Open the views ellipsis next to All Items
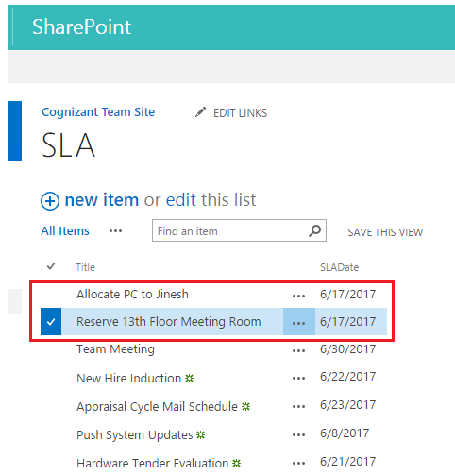The image size is (455, 476). click(x=115, y=231)
